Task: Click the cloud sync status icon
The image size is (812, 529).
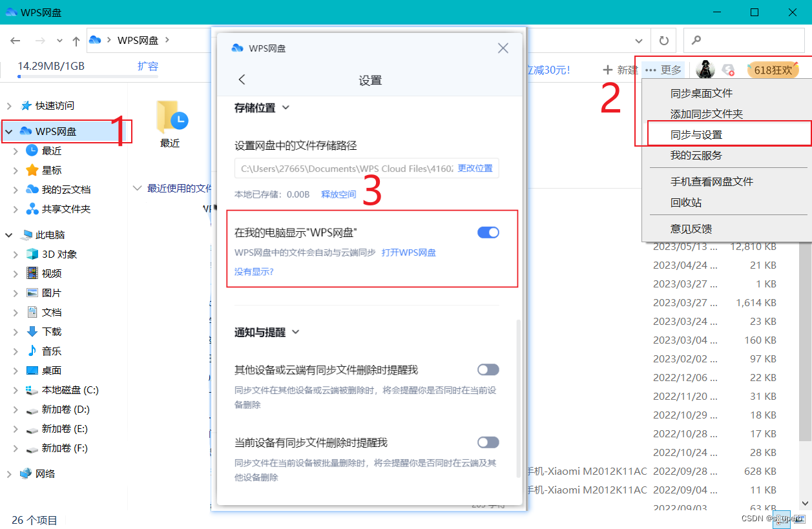Action: click(x=728, y=70)
